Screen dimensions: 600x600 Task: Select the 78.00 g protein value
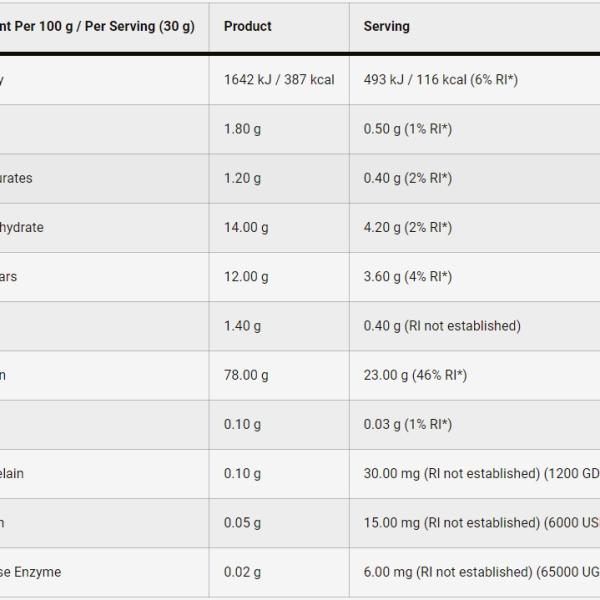coord(246,375)
